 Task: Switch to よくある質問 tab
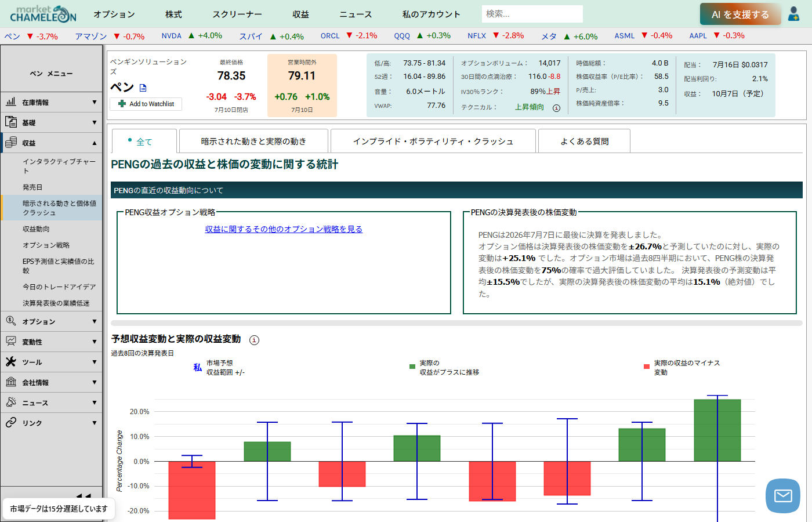pos(584,141)
